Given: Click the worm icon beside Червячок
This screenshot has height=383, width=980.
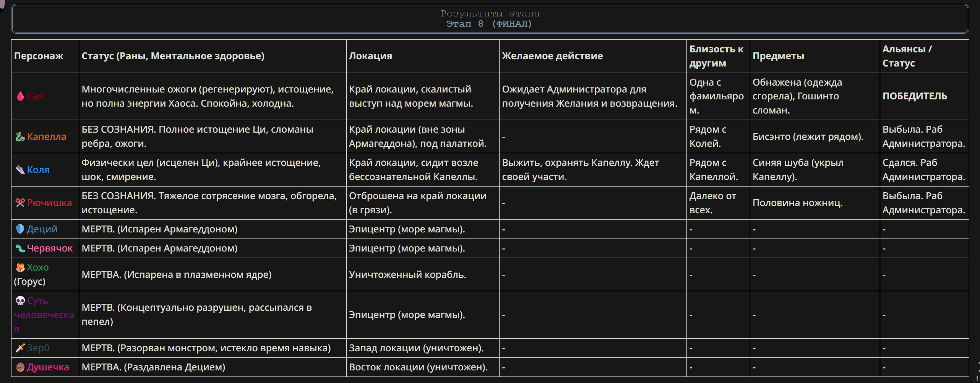Looking at the screenshot, I should pyautogui.click(x=20, y=248).
